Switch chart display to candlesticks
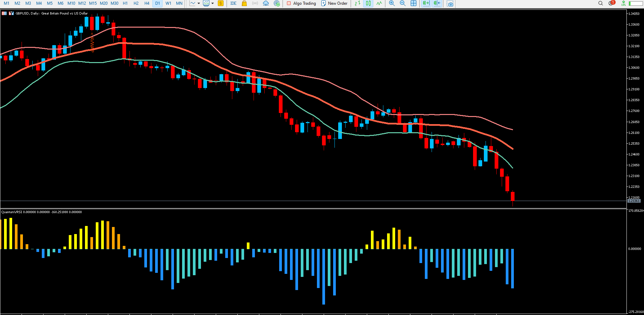 click(x=368, y=3)
